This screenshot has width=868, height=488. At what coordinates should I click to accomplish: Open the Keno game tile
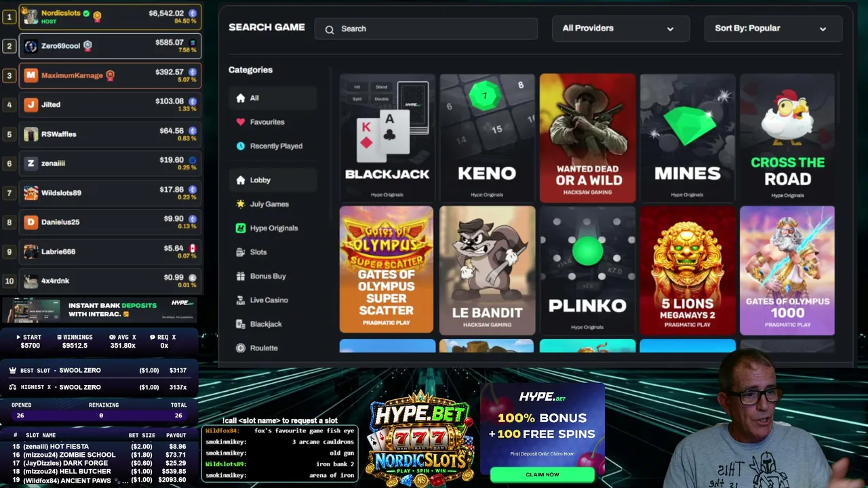pyautogui.click(x=487, y=138)
